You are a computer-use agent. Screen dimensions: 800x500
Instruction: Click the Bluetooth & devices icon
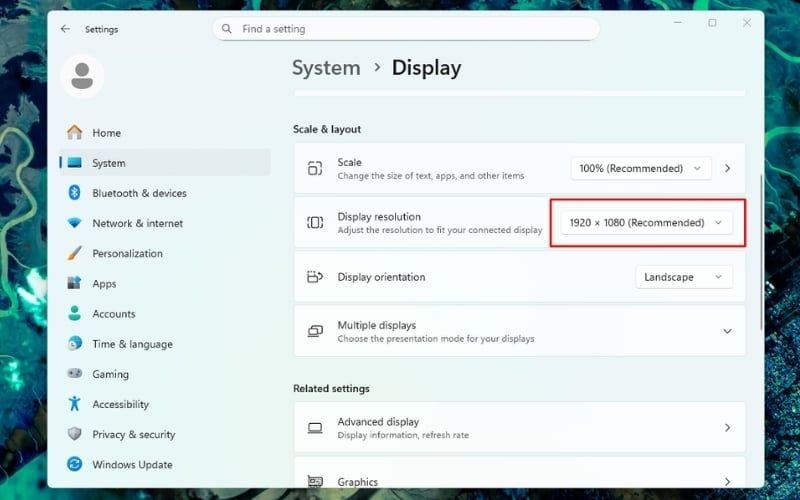coord(74,193)
